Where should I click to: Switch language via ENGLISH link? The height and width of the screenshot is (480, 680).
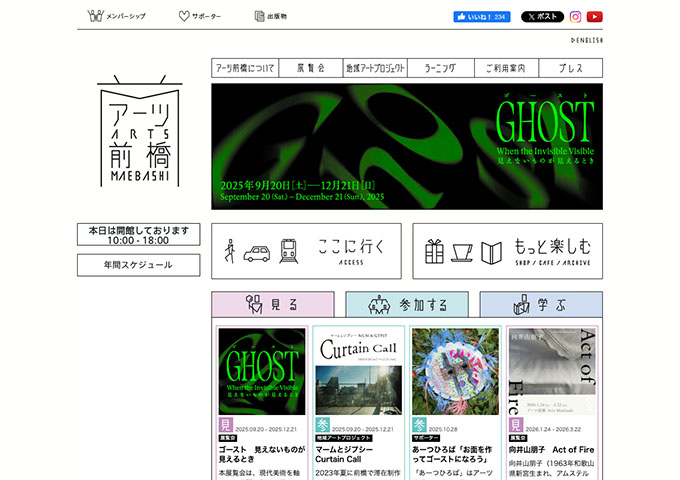click(586, 40)
